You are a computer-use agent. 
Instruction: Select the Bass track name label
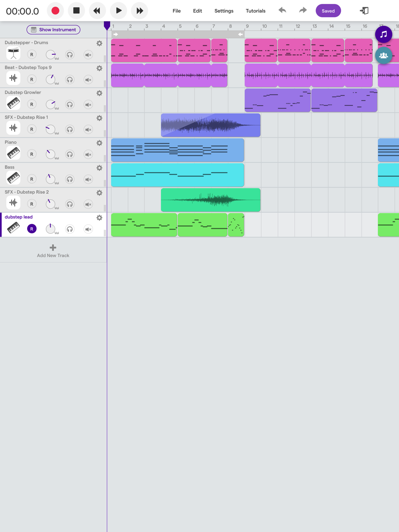[x=10, y=167]
